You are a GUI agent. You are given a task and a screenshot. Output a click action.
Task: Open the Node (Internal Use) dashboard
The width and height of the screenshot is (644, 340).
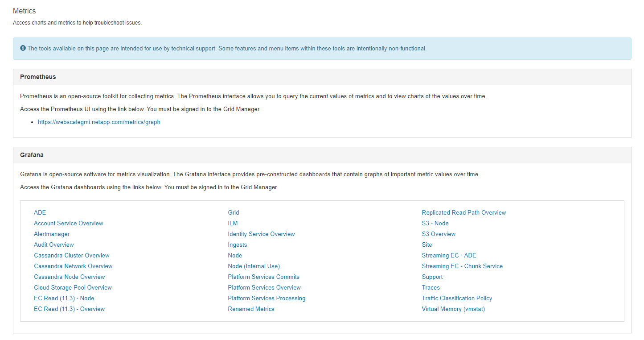click(254, 266)
